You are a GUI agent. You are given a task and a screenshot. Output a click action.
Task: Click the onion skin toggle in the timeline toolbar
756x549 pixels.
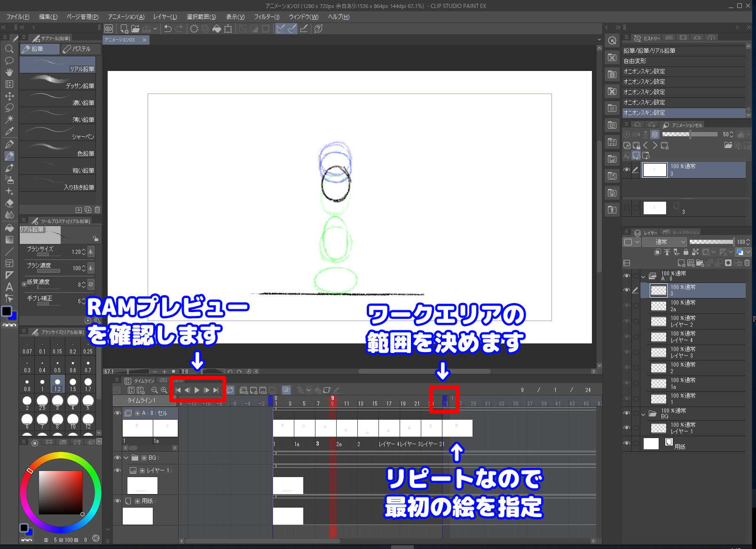[x=285, y=390]
